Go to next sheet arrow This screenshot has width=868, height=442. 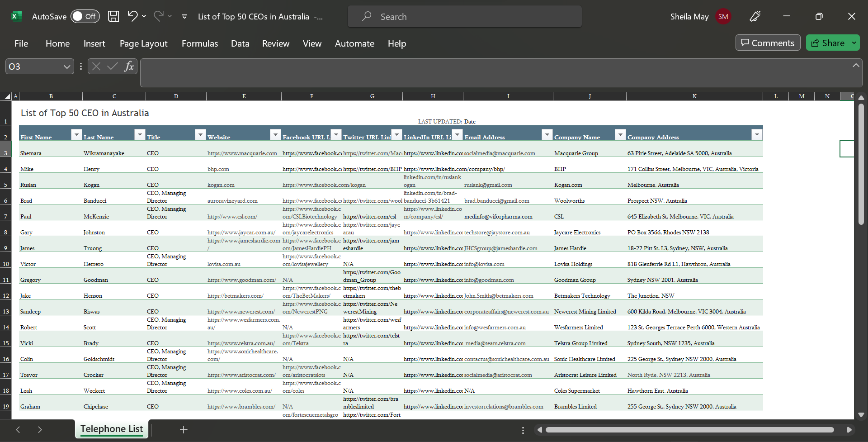(x=40, y=430)
